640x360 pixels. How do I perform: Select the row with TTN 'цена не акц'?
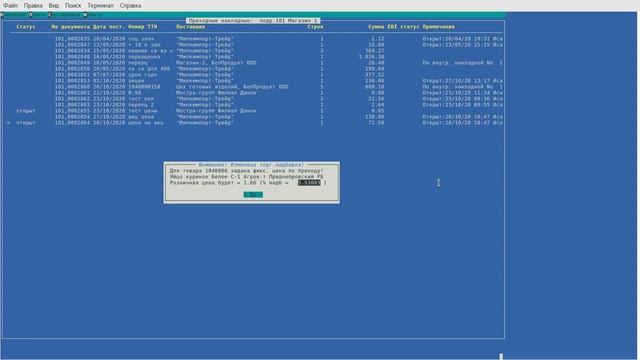click(256, 123)
